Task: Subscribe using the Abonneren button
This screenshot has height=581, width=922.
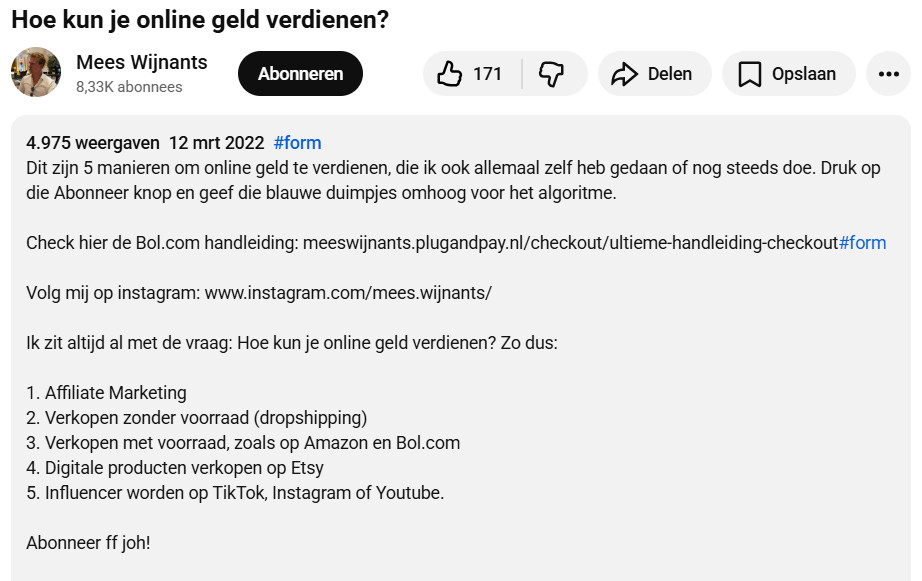Action: point(300,74)
